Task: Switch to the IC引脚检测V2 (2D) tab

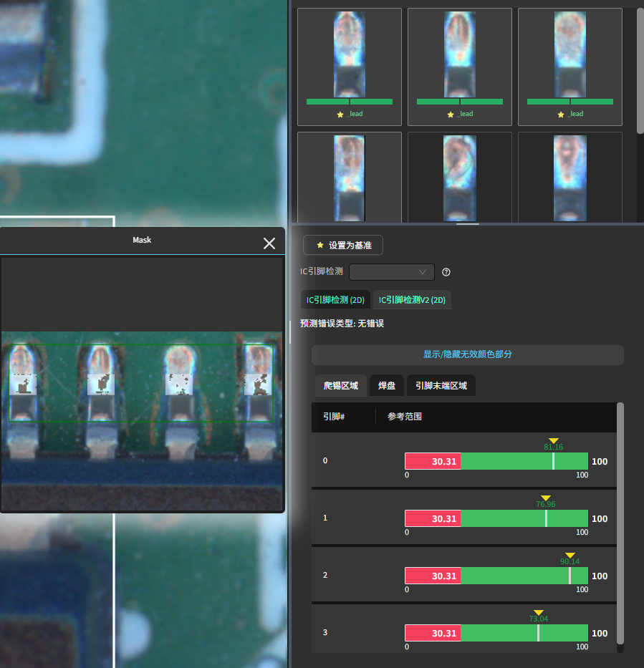Action: click(x=412, y=300)
